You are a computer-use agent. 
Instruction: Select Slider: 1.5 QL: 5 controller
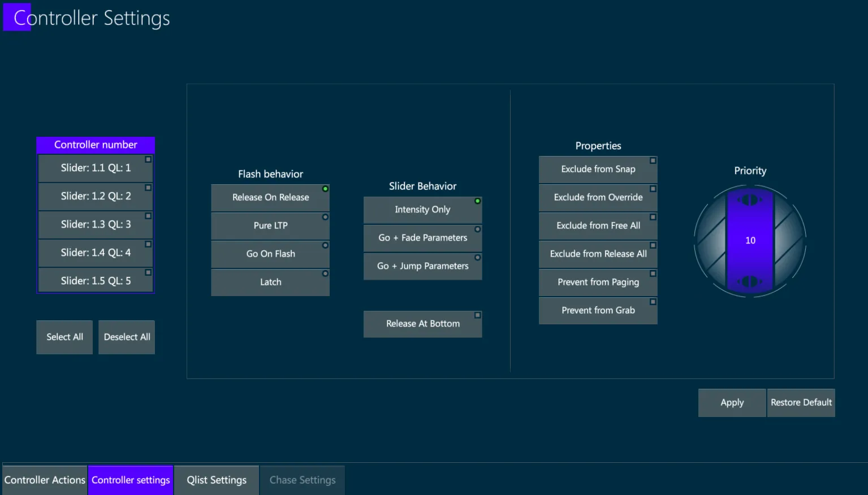point(96,280)
